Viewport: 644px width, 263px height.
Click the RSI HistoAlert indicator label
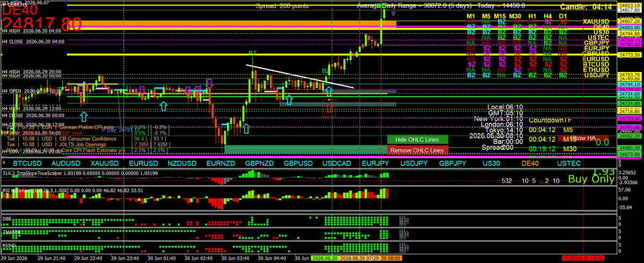coord(72,190)
